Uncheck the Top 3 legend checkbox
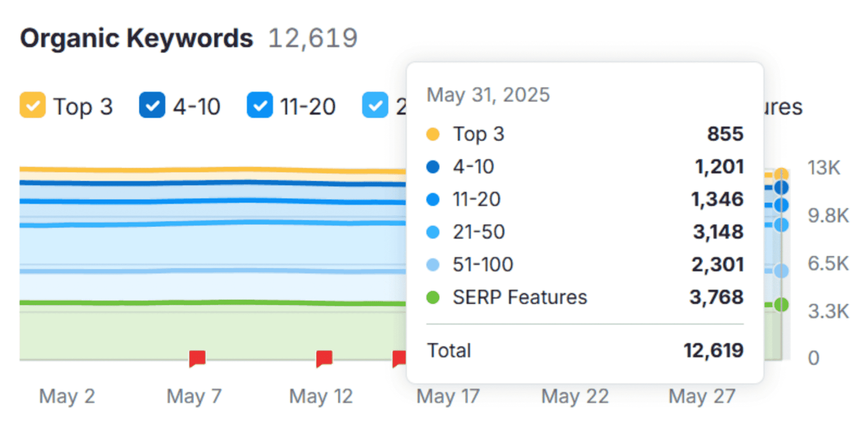 click(33, 105)
